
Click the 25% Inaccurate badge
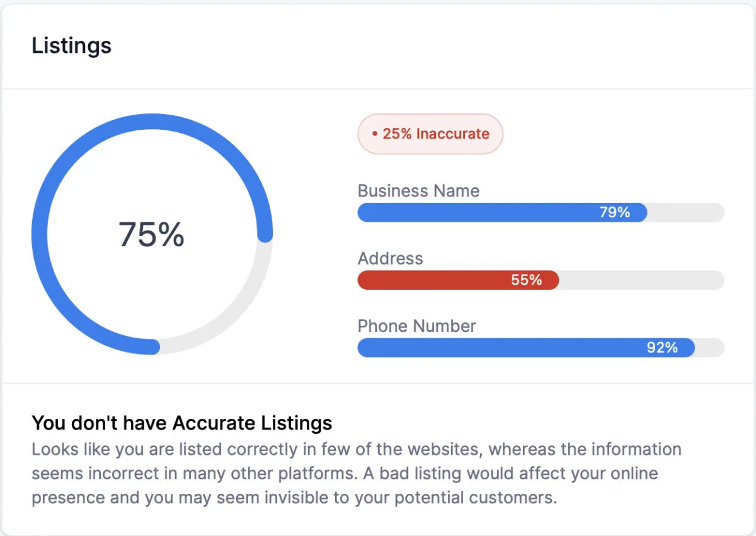pyautogui.click(x=430, y=134)
